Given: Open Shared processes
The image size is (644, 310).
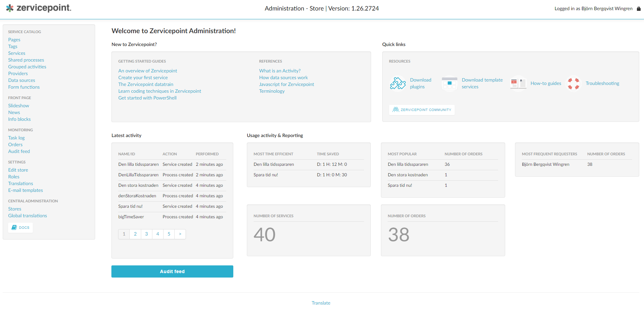Looking at the screenshot, I should (26, 60).
